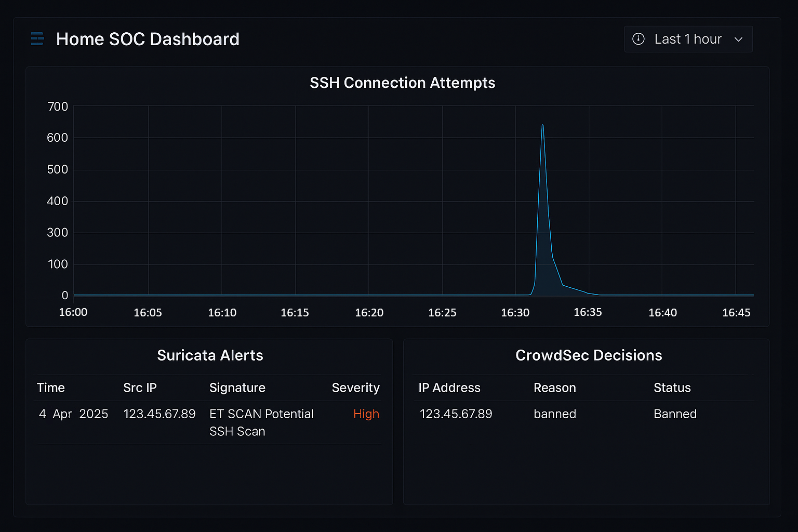
Task: Select the spike peak on the SSH chart
Action: (542, 125)
